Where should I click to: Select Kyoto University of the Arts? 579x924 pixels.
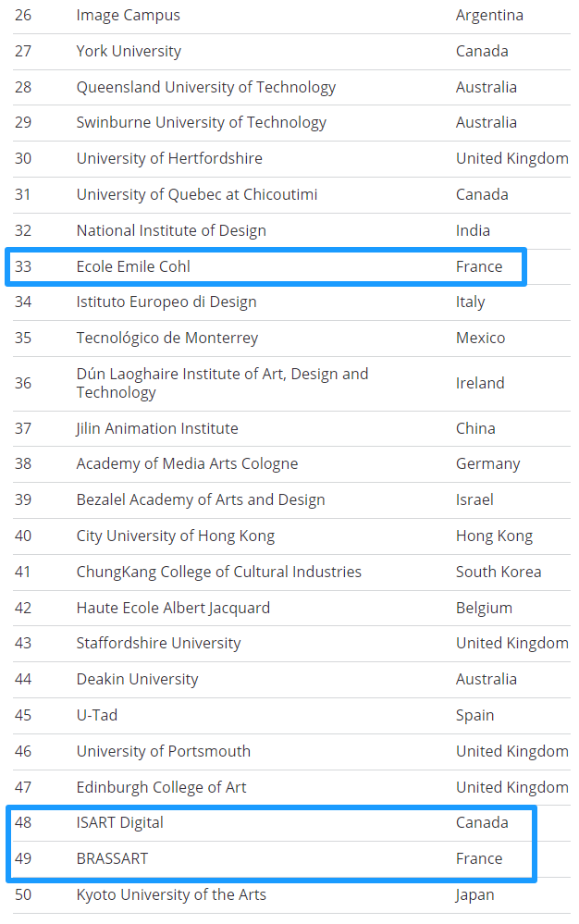[171, 894]
